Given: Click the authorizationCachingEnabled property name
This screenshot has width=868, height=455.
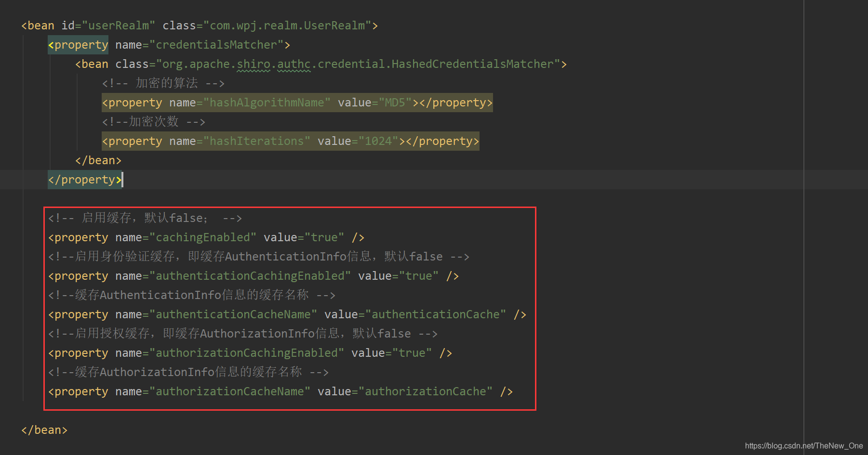Looking at the screenshot, I should [x=247, y=353].
